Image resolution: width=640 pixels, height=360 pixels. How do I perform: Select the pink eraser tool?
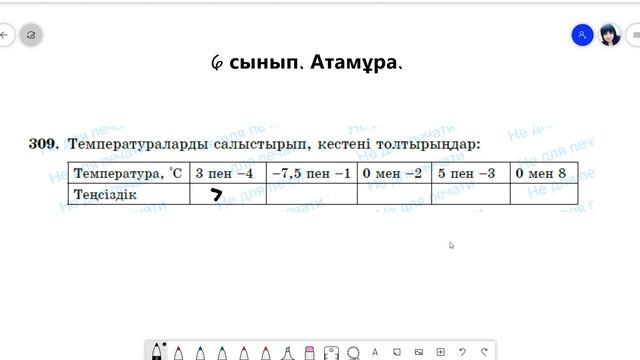310,353
